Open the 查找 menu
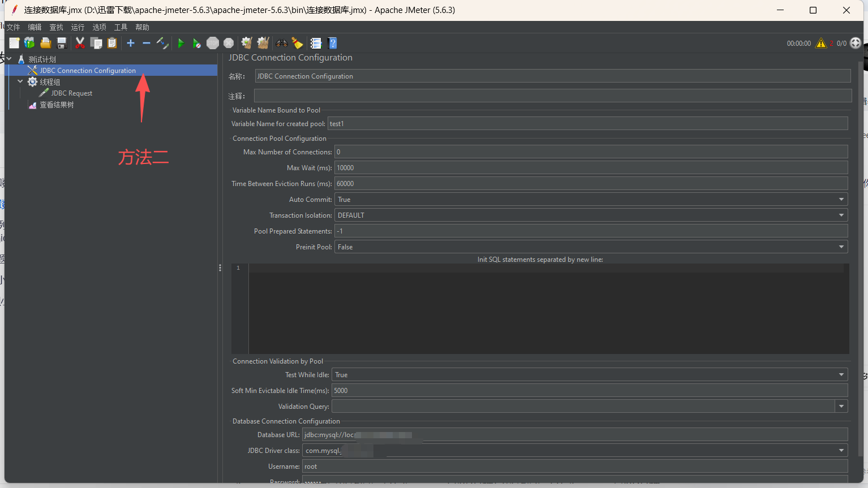This screenshot has width=868, height=488. click(57, 27)
